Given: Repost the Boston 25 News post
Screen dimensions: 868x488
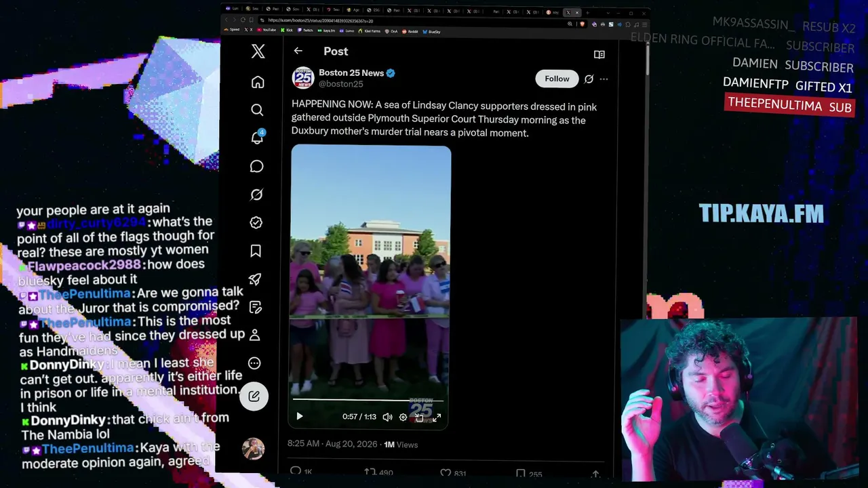Looking at the screenshot, I should tap(370, 472).
